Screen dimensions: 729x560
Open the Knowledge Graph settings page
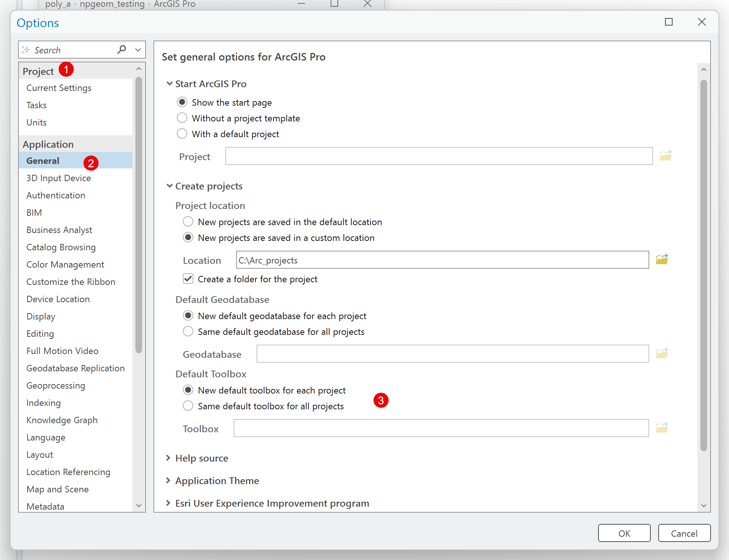coord(62,420)
